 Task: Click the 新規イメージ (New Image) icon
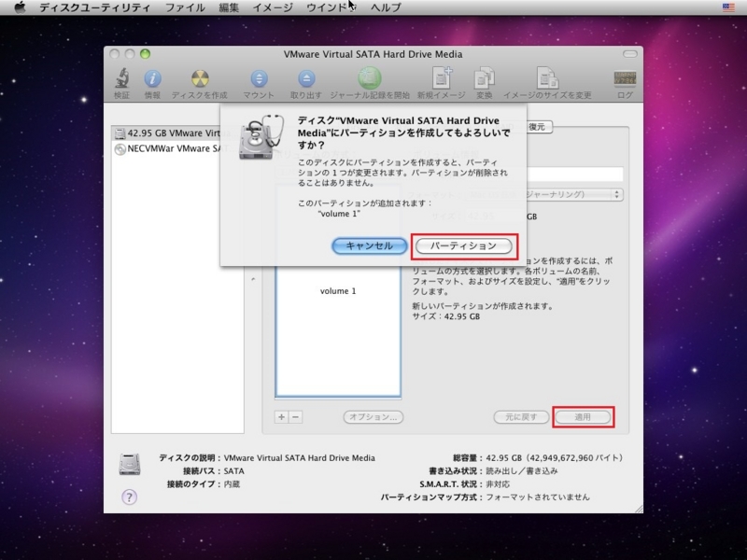442,77
